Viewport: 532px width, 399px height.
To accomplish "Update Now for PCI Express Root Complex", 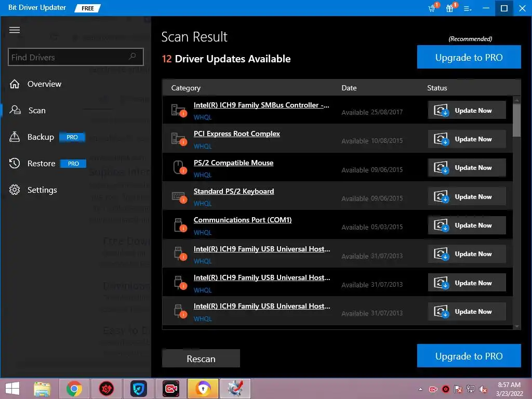I will 467,139.
